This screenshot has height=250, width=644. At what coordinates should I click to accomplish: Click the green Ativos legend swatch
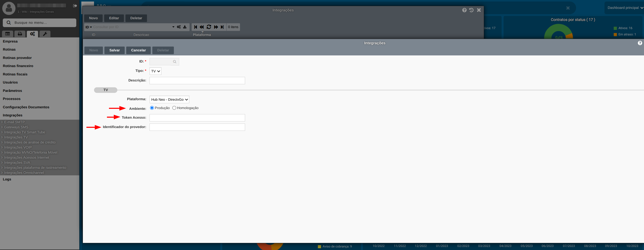coord(615,28)
